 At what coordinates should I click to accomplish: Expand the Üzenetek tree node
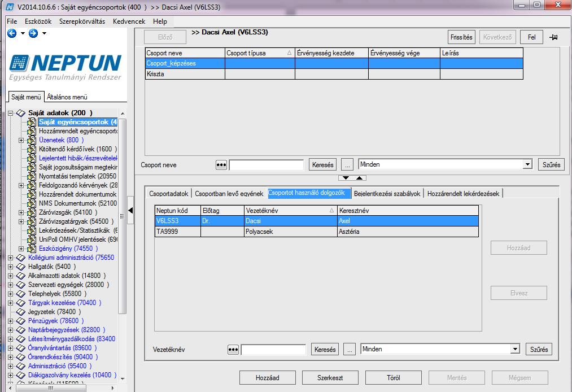21,140
